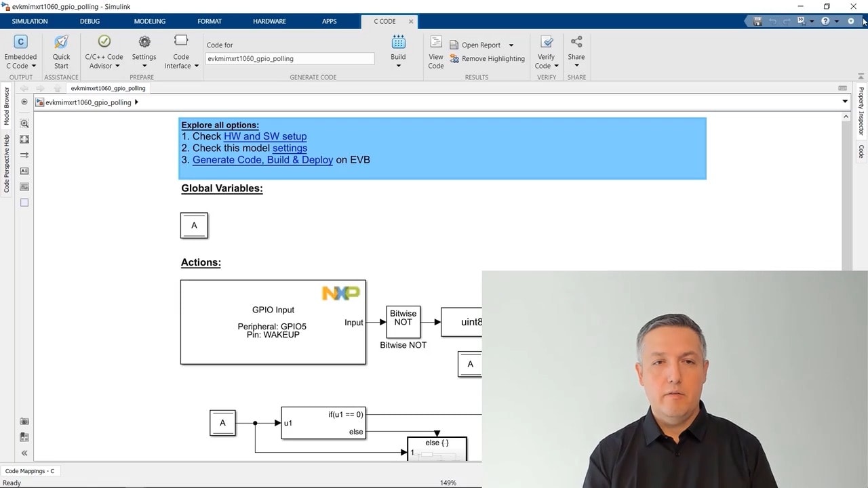Screen dimensions: 868x488
Task: Open code generation Settings gear
Action: (x=144, y=43)
